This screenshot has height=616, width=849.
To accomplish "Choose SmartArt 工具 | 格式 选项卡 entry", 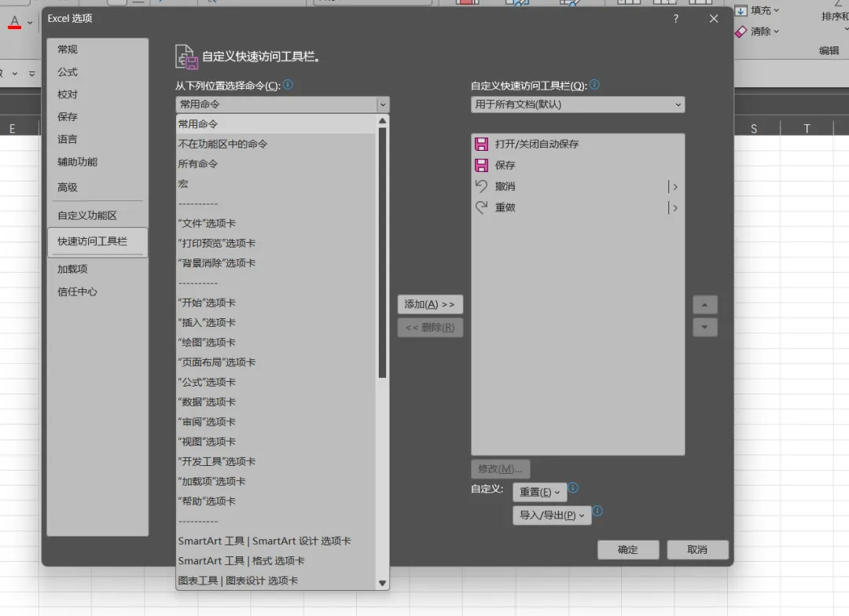I will pyautogui.click(x=276, y=561).
